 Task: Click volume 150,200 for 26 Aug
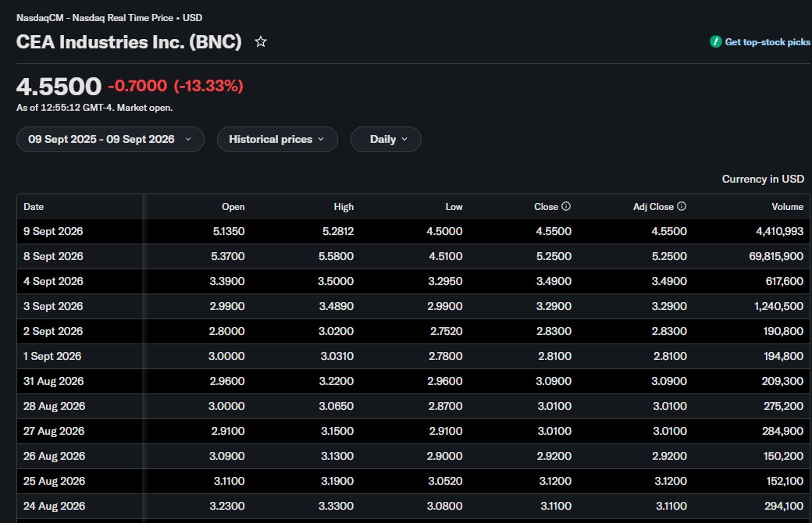784,456
